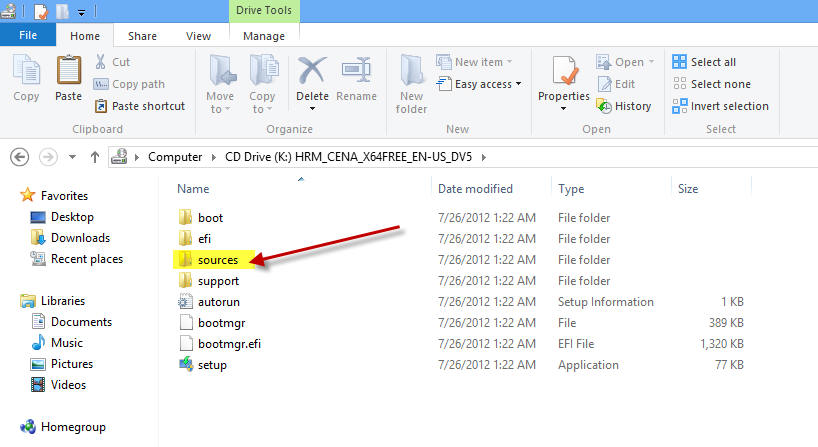The height and width of the screenshot is (447, 818).
Task: Expand the chevron after Computer in address bar
Action: [x=213, y=157]
